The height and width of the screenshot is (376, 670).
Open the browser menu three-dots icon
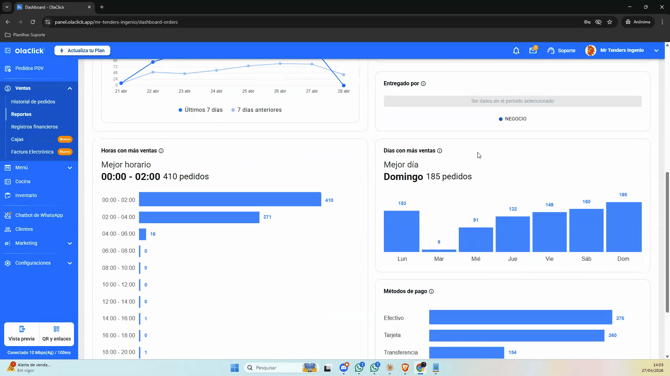pos(662,22)
